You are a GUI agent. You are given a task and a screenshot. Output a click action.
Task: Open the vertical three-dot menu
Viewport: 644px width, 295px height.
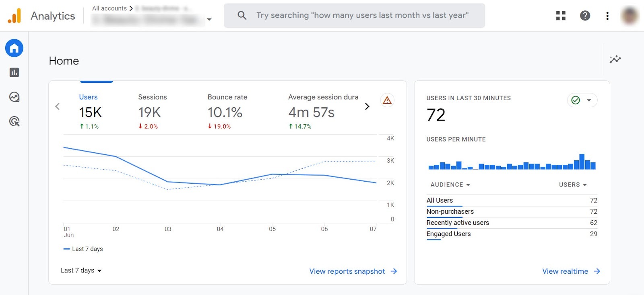[607, 16]
